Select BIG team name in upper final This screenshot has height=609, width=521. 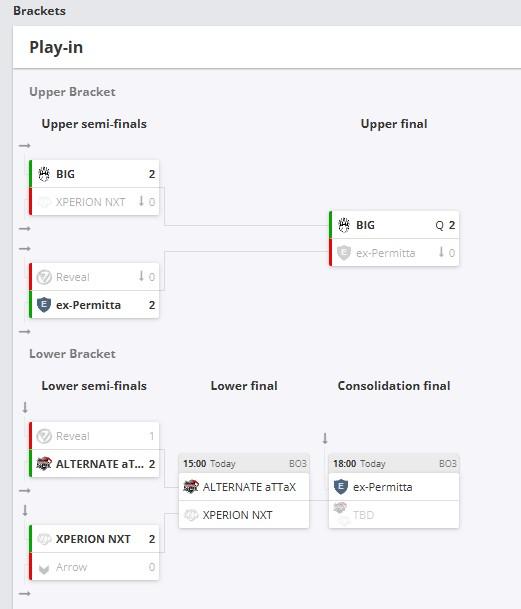(366, 225)
